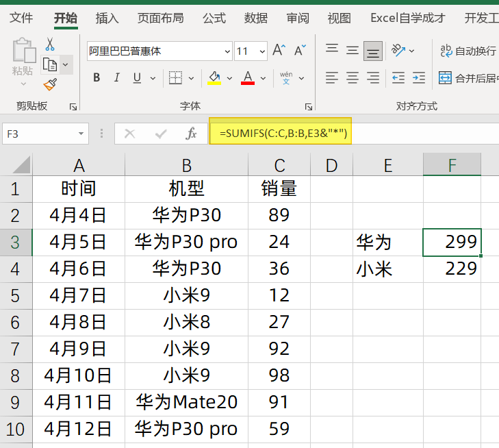
Task: Toggle italic formatting
Action: (117, 77)
